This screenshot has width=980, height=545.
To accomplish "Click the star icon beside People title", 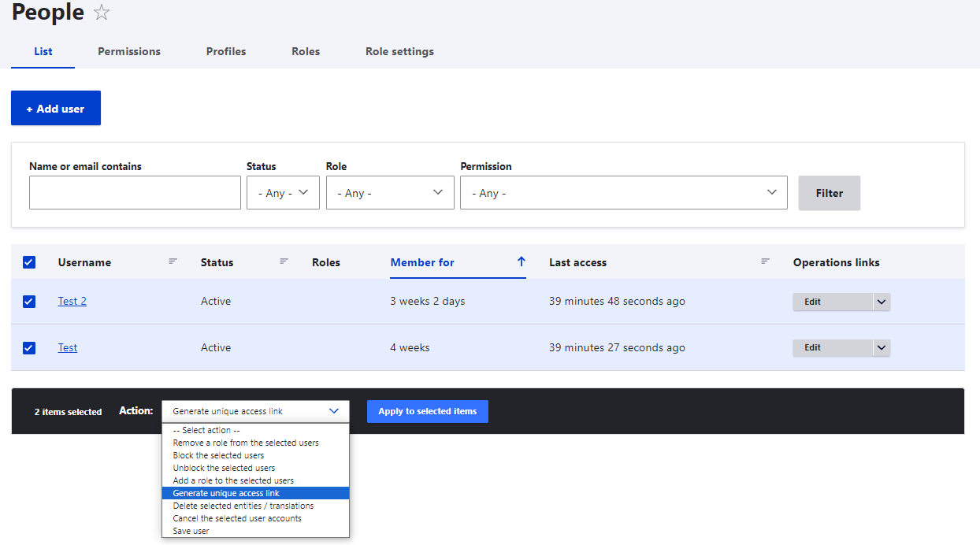I will tap(102, 13).
